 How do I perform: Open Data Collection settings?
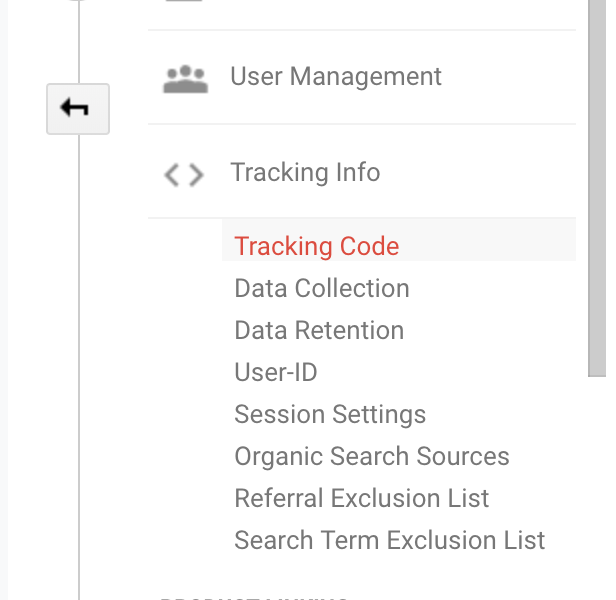click(322, 288)
